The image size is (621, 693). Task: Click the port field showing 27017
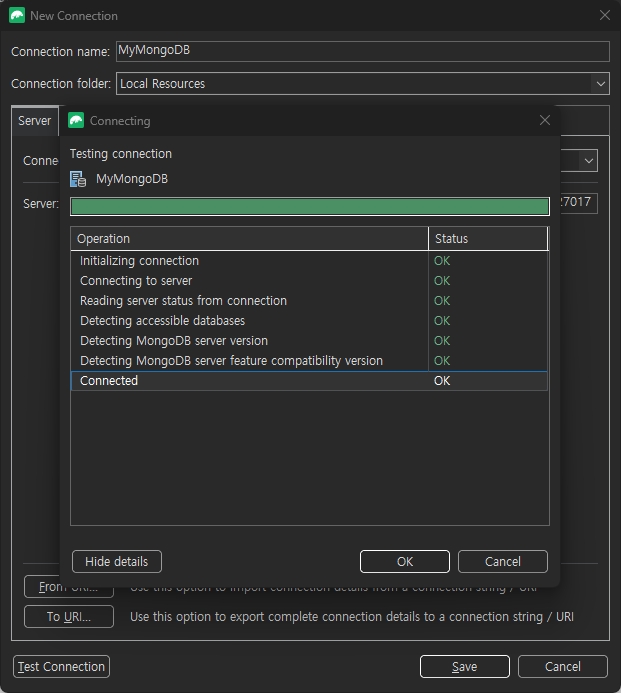click(x=578, y=203)
